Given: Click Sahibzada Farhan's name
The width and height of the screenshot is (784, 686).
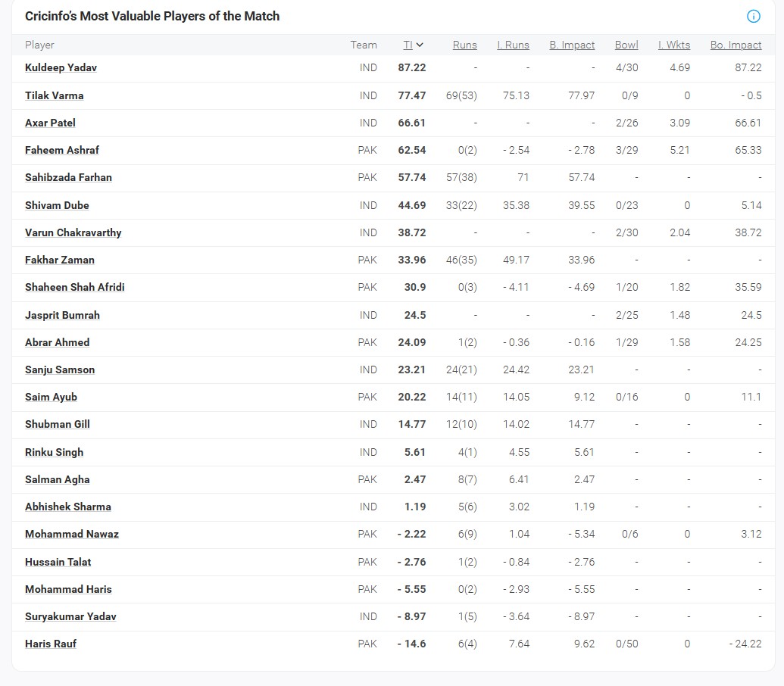Looking at the screenshot, I should tap(68, 177).
